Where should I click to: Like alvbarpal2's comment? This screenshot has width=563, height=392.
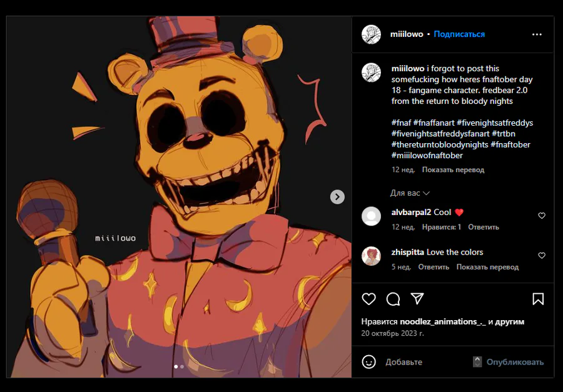[x=542, y=216]
